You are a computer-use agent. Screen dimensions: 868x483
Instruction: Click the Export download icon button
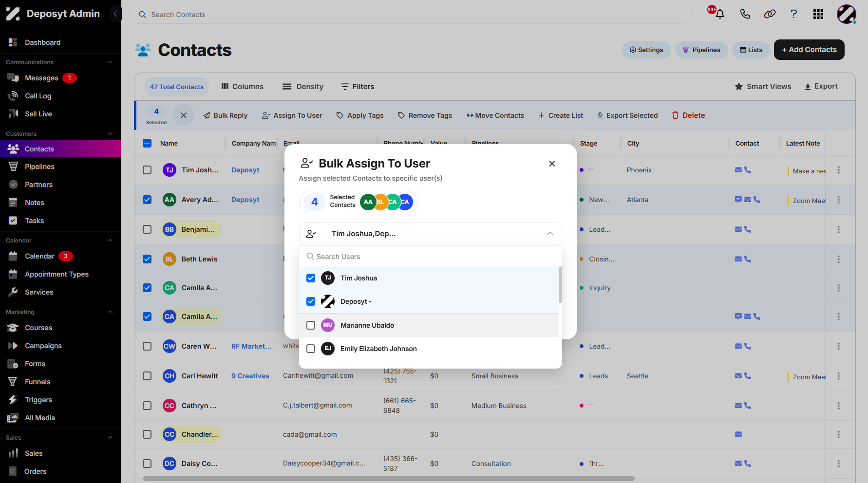tap(821, 86)
